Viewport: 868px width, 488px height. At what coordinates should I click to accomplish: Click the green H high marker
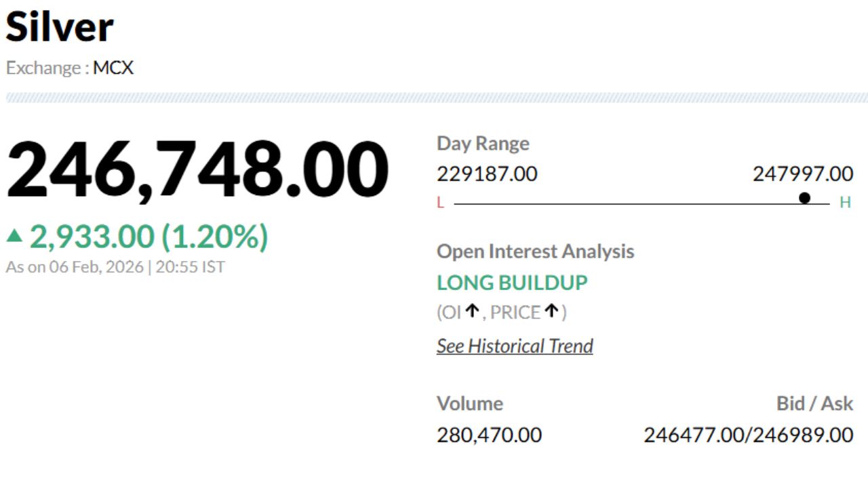pyautogui.click(x=845, y=203)
